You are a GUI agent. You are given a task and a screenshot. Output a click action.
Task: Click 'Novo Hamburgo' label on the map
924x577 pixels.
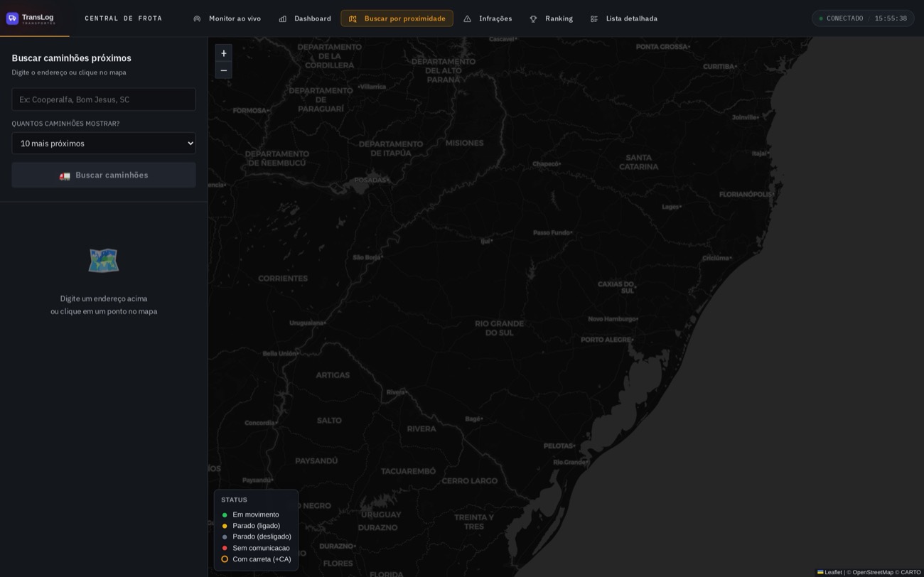point(613,319)
